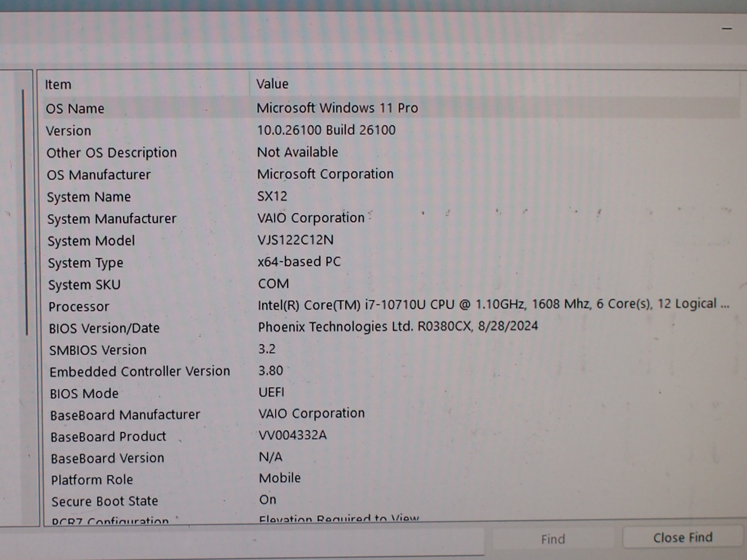Select the System Type row
Image resolution: width=747 pixels, height=560 pixels.
pos(391,262)
